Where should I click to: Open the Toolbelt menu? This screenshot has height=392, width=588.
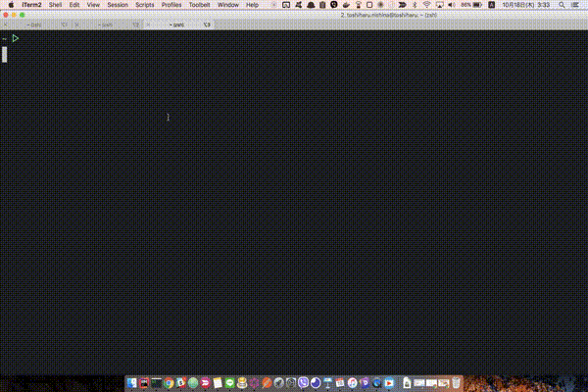(200, 5)
